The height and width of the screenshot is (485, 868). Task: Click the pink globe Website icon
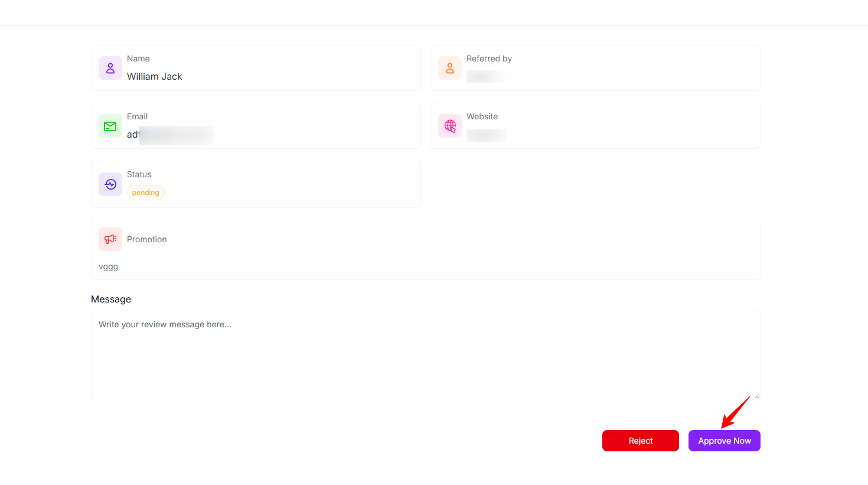pyautogui.click(x=450, y=126)
